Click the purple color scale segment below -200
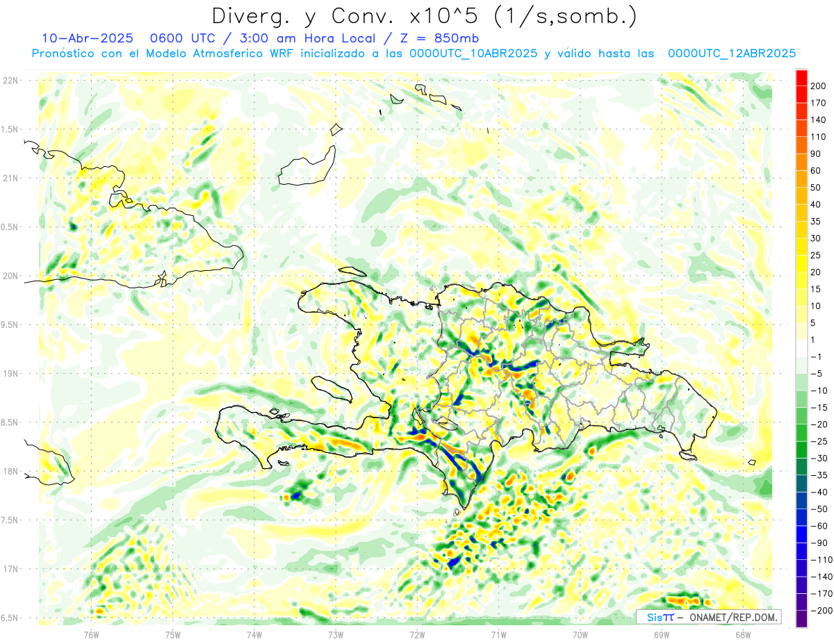Screen dimensions: 834x644 pos(801,619)
